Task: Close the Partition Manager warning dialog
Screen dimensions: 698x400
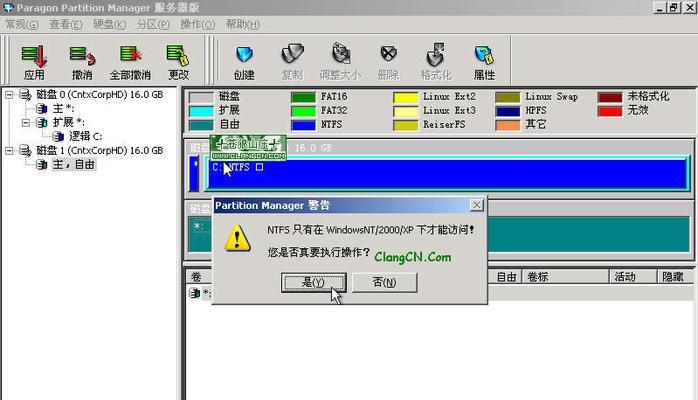Action: 476,205
